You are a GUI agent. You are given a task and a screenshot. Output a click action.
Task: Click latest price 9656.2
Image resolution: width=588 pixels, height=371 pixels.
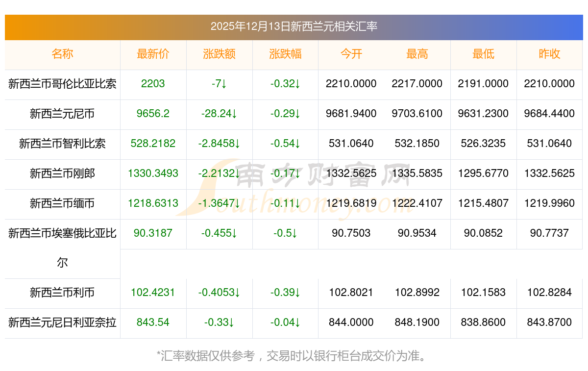pos(153,114)
